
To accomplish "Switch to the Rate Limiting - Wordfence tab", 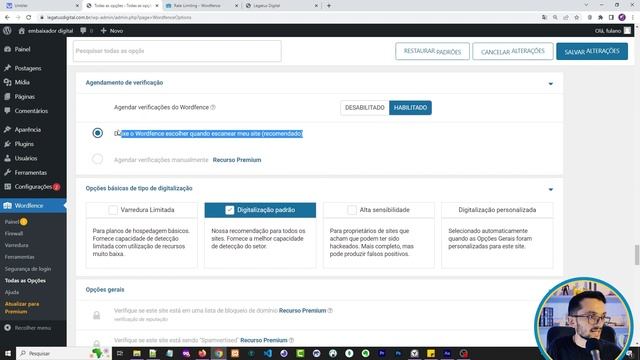I will (201, 6).
